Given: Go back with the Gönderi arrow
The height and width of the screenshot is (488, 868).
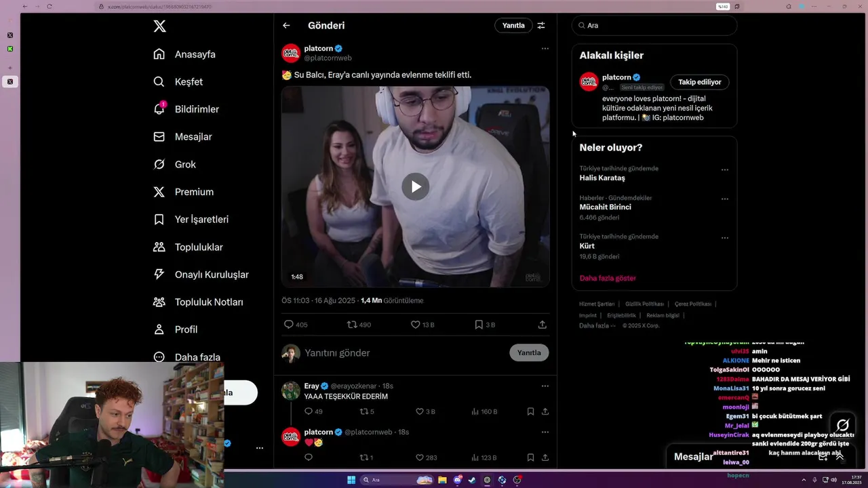Looking at the screenshot, I should tap(286, 26).
